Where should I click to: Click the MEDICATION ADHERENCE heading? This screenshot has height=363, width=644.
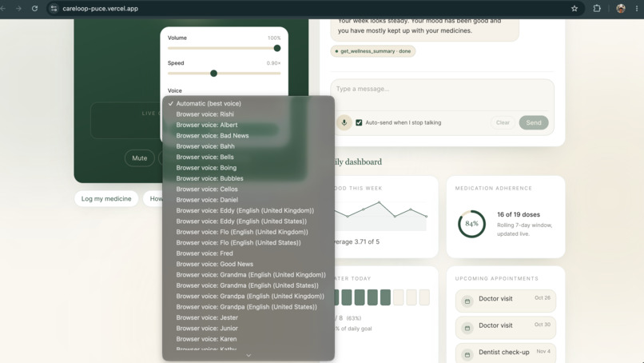(x=493, y=188)
